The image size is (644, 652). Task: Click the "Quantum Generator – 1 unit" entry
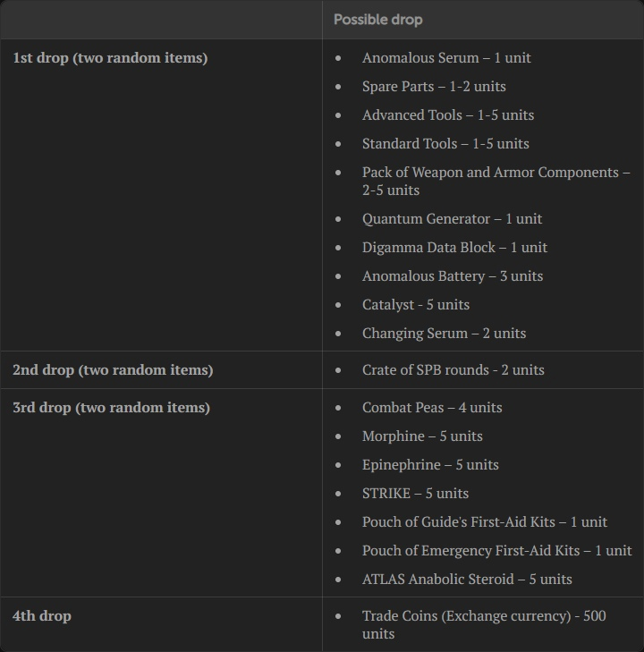tap(452, 219)
